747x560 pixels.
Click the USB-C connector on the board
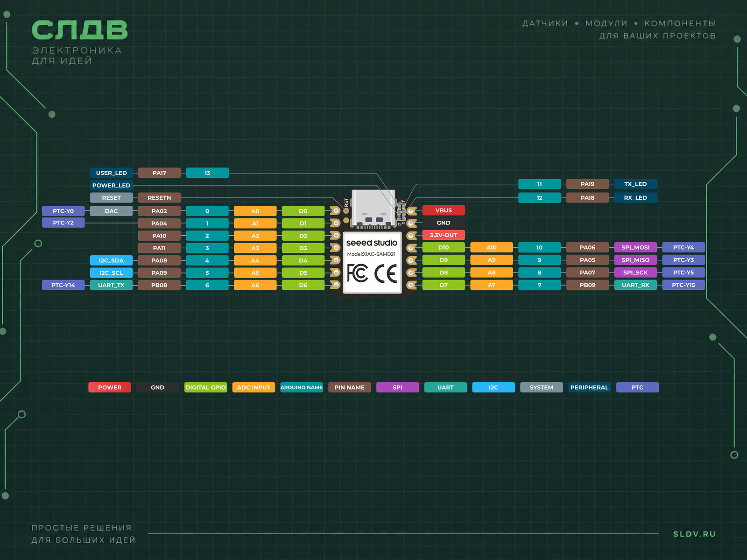pyautogui.click(x=373, y=208)
